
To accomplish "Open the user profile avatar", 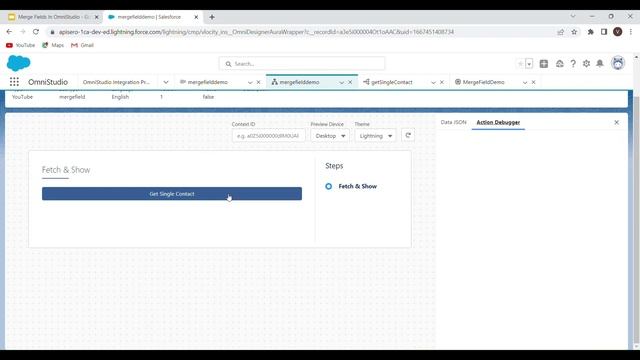I will pyautogui.click(x=618, y=63).
